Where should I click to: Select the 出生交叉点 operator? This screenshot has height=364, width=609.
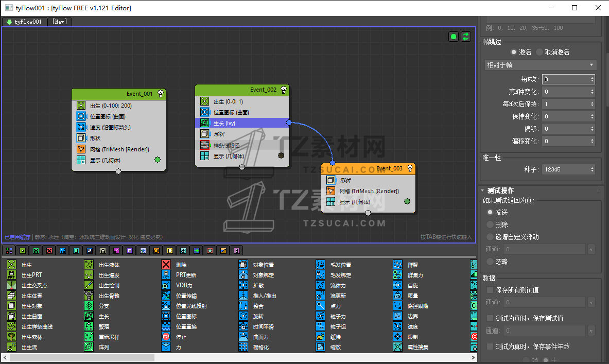point(27,285)
